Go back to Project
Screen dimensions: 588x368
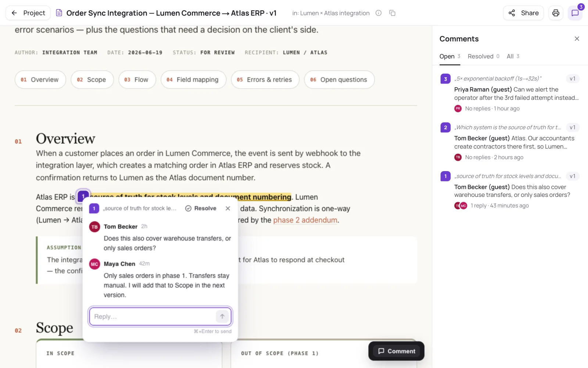28,13
